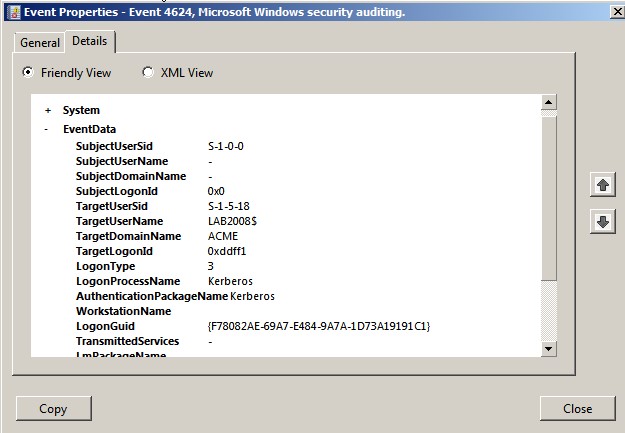Viewport: 625px width, 433px height.
Task: Click the Close button at bottom
Action: coord(577,408)
